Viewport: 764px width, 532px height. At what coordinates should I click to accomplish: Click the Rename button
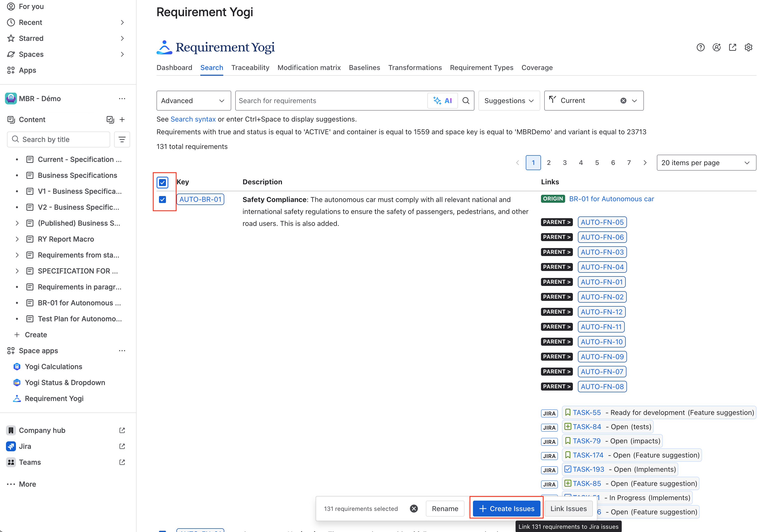click(x=445, y=509)
